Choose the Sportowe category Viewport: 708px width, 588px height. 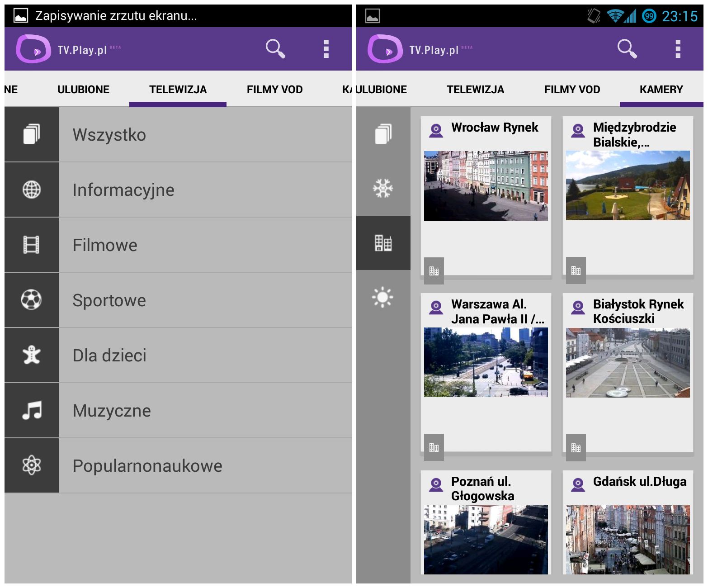tap(178, 300)
